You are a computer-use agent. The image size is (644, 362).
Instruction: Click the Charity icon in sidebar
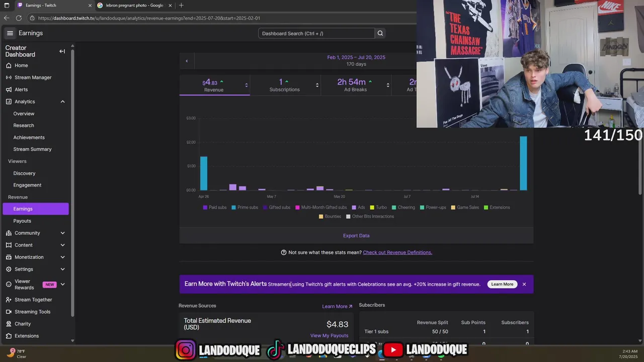pos(9,324)
